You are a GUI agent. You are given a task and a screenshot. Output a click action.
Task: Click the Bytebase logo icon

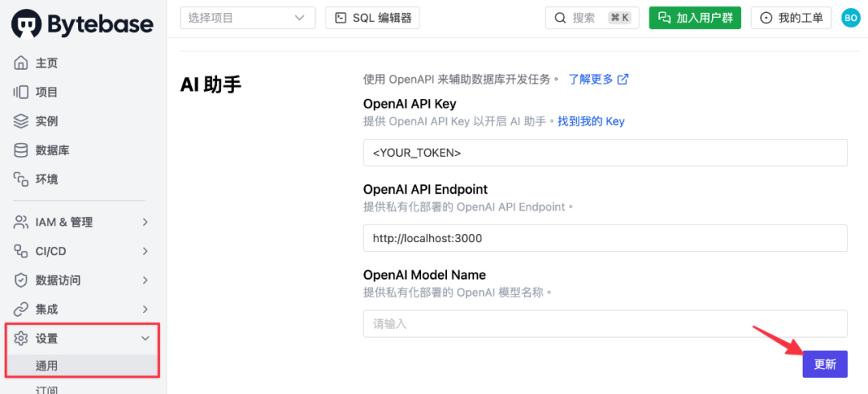26,24
